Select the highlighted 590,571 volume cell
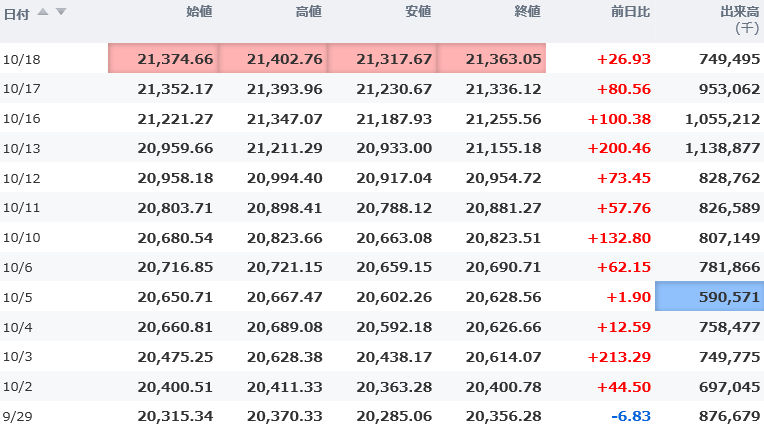Screen dimensions: 764x430 coord(709,297)
